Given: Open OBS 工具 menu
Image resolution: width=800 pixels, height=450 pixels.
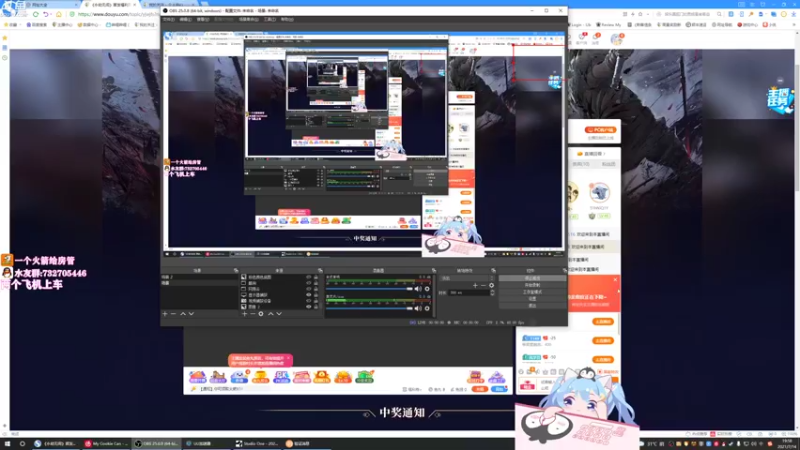Looking at the screenshot, I should 270,19.
